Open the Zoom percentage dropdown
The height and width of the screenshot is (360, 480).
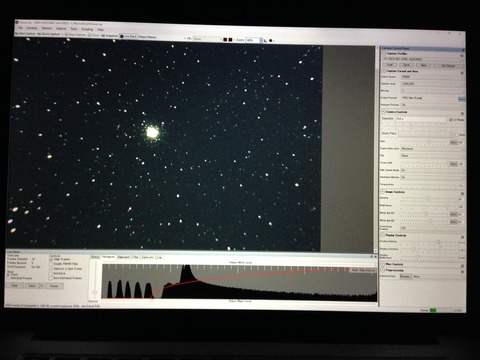(x=254, y=40)
